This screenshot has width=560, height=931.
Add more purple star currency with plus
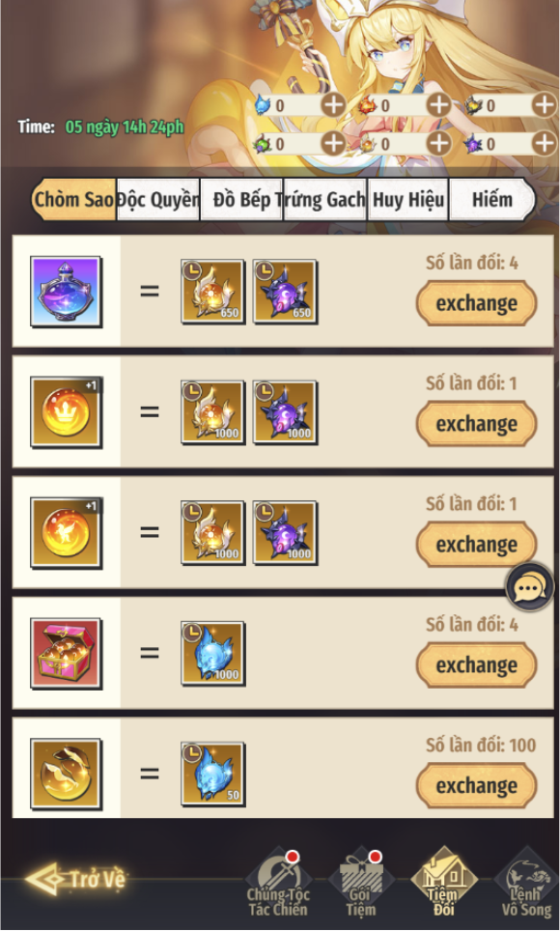click(544, 144)
